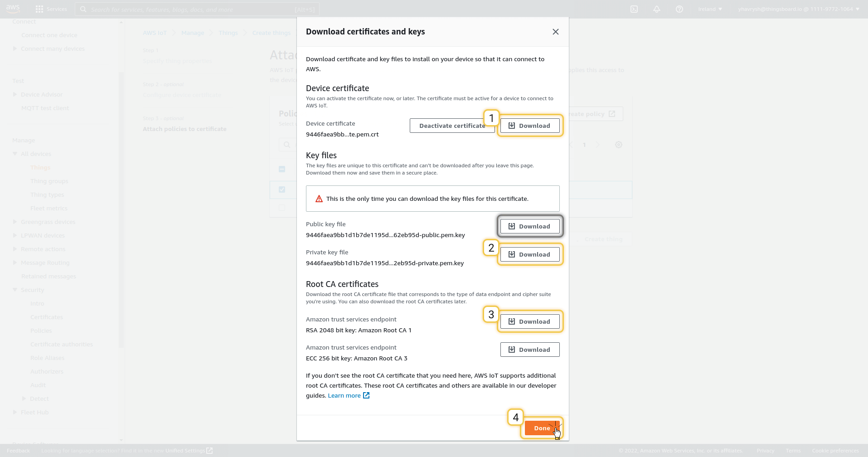The width and height of the screenshot is (868, 457).
Task: Open table preferences gear icon
Action: point(619,145)
